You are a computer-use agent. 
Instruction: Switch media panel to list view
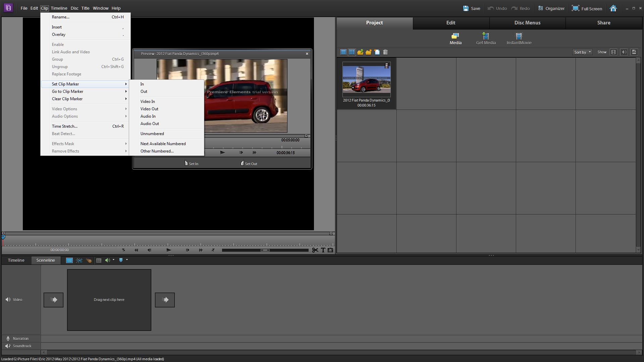[x=343, y=52]
